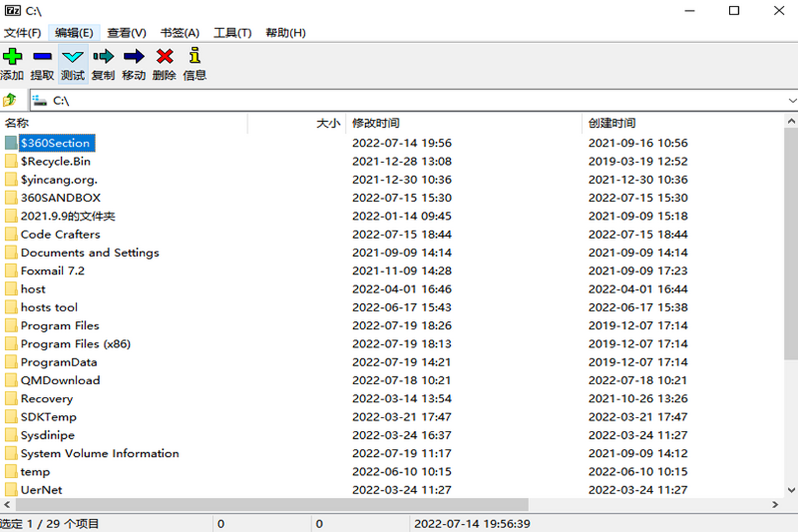The width and height of the screenshot is (798, 532).
Task: Click the green Add (添加) plus icon
Action: 12,57
